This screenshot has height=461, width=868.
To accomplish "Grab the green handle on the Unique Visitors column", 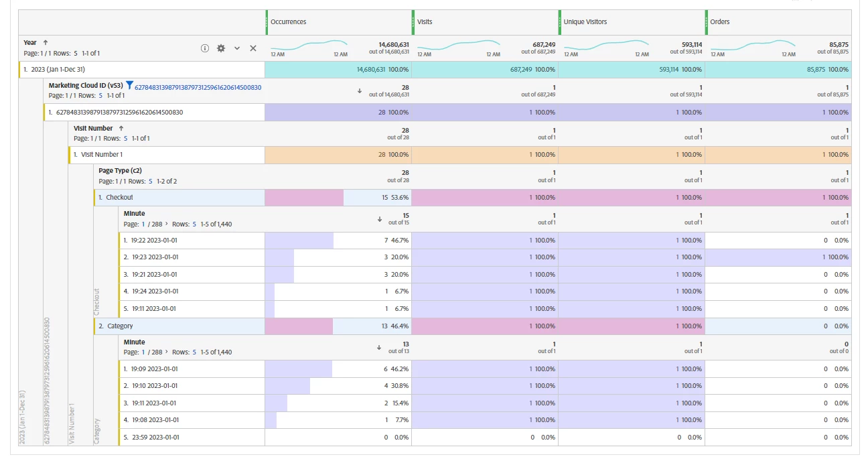I will (560, 22).
